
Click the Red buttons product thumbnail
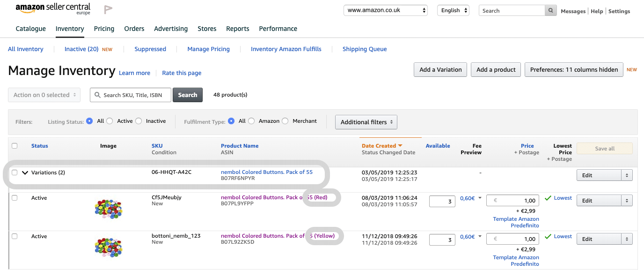pos(108,209)
